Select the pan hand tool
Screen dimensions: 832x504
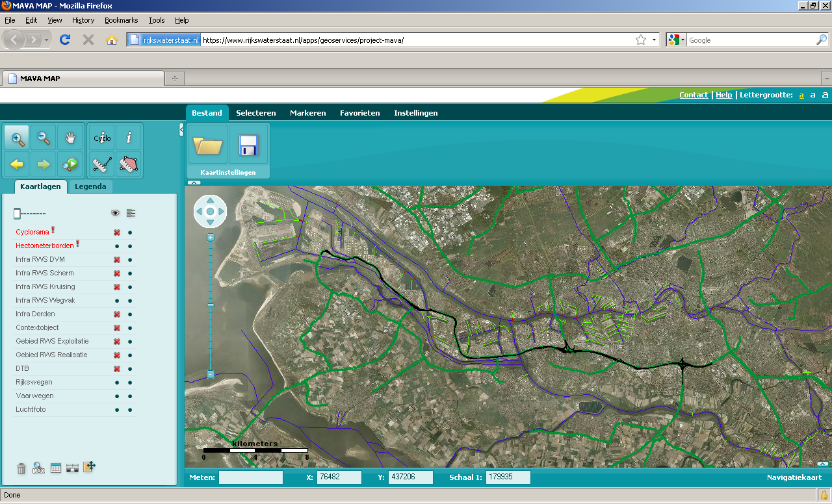tap(71, 138)
